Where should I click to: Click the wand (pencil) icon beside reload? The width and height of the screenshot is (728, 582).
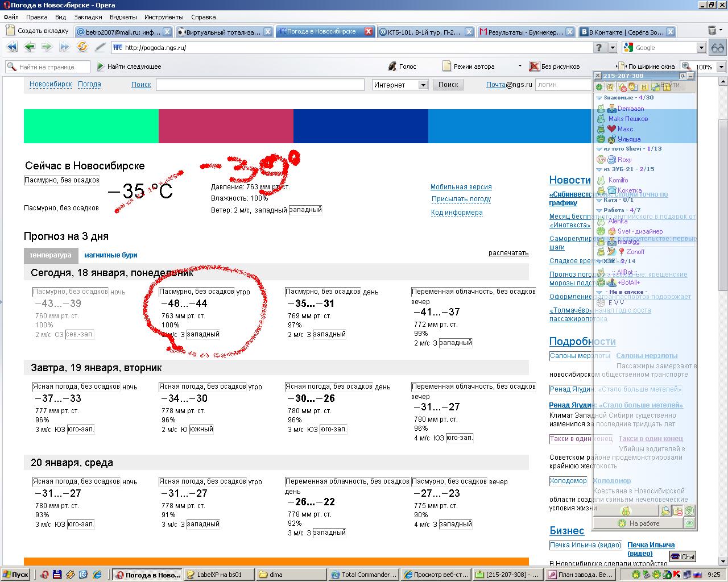tap(100, 47)
